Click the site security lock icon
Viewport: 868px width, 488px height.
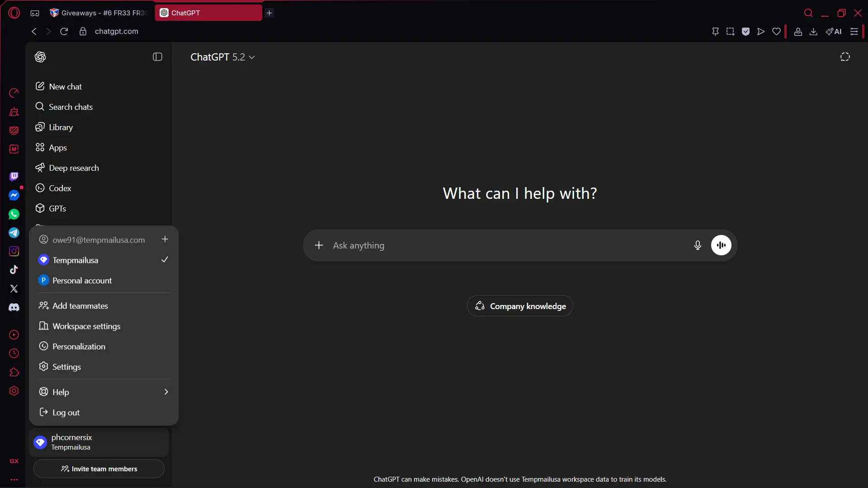point(83,31)
